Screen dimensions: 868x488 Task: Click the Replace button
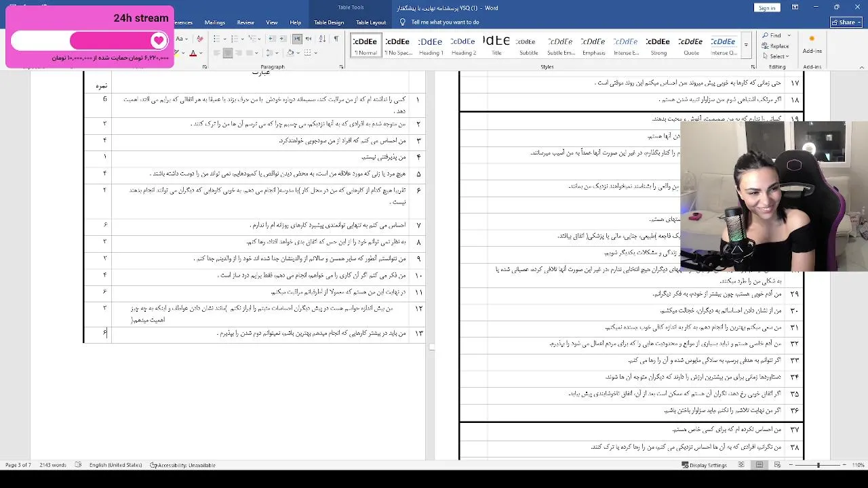click(775, 46)
